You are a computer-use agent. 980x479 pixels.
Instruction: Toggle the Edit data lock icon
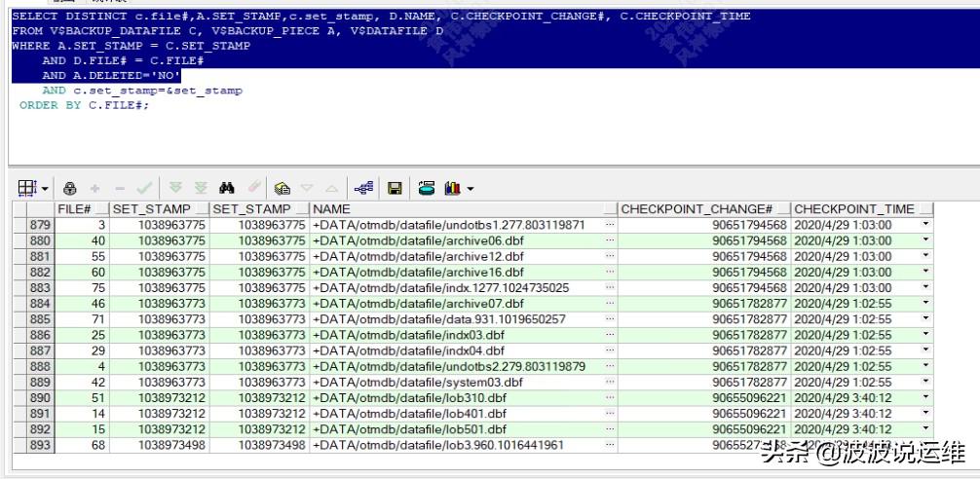pyautogui.click(x=70, y=189)
